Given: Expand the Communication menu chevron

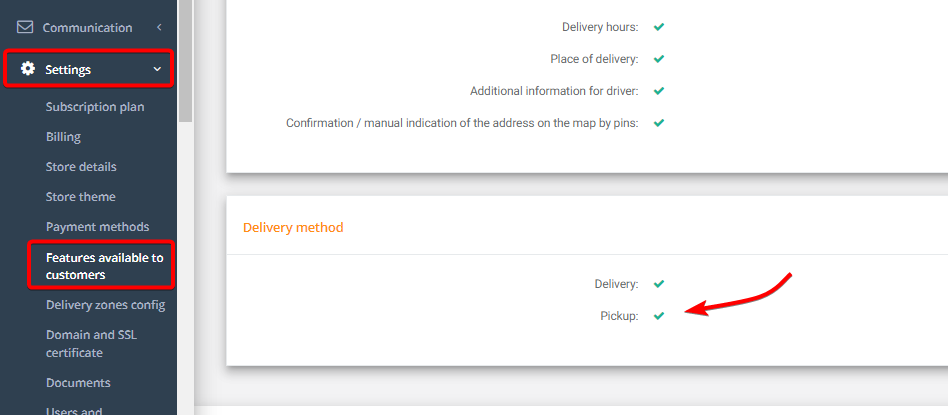Looking at the screenshot, I should 159,27.
